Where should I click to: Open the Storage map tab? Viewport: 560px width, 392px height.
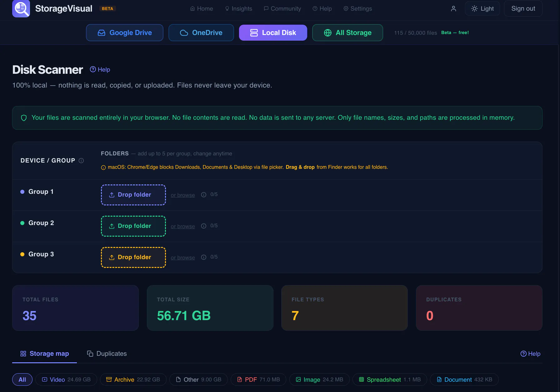pos(44,354)
